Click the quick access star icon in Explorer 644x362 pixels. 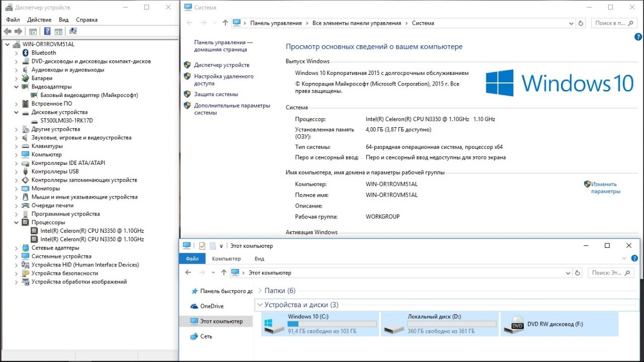point(194,291)
